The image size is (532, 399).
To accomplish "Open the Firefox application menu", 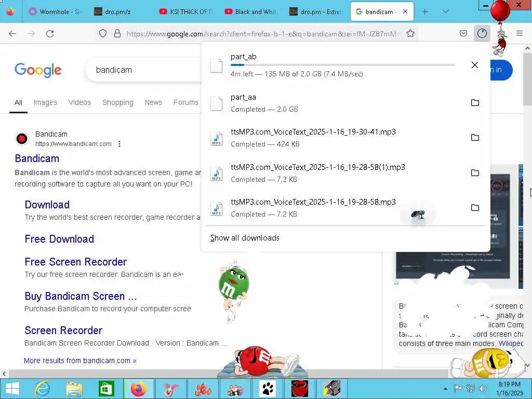I will 519,33.
